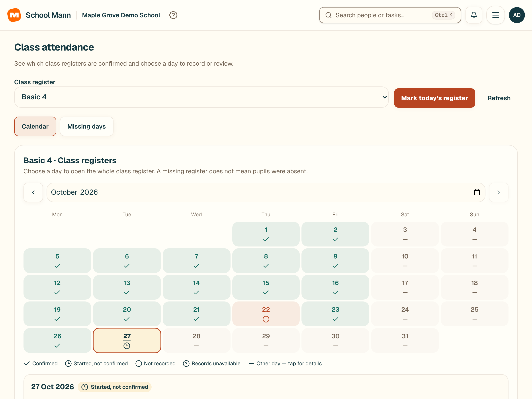Click the 'Started, not confirmed' status badge
The height and width of the screenshot is (399, 532).
tap(114, 387)
